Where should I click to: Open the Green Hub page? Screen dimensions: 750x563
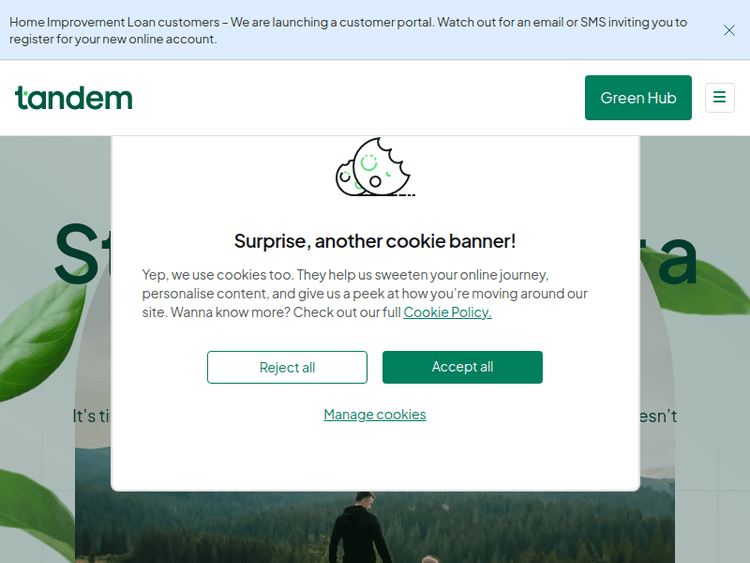click(638, 97)
